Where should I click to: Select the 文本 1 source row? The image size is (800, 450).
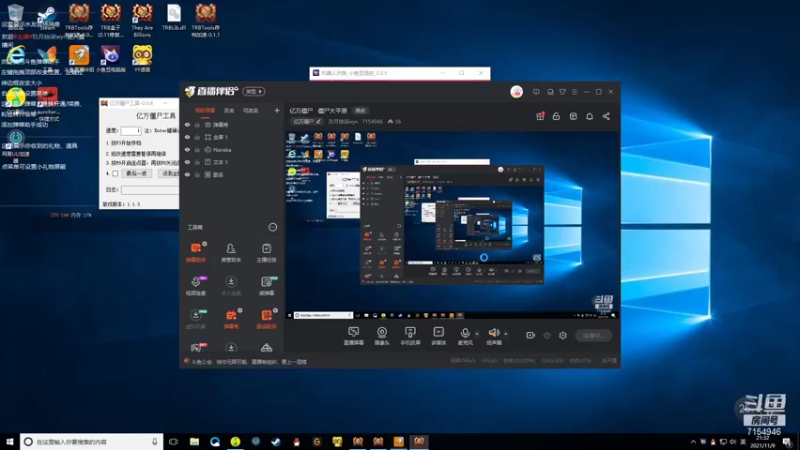[231, 162]
